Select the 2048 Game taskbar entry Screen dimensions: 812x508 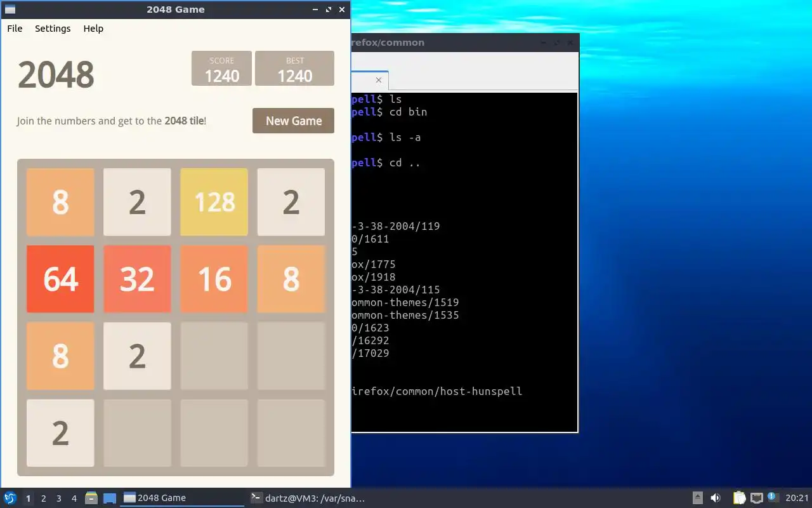182,498
